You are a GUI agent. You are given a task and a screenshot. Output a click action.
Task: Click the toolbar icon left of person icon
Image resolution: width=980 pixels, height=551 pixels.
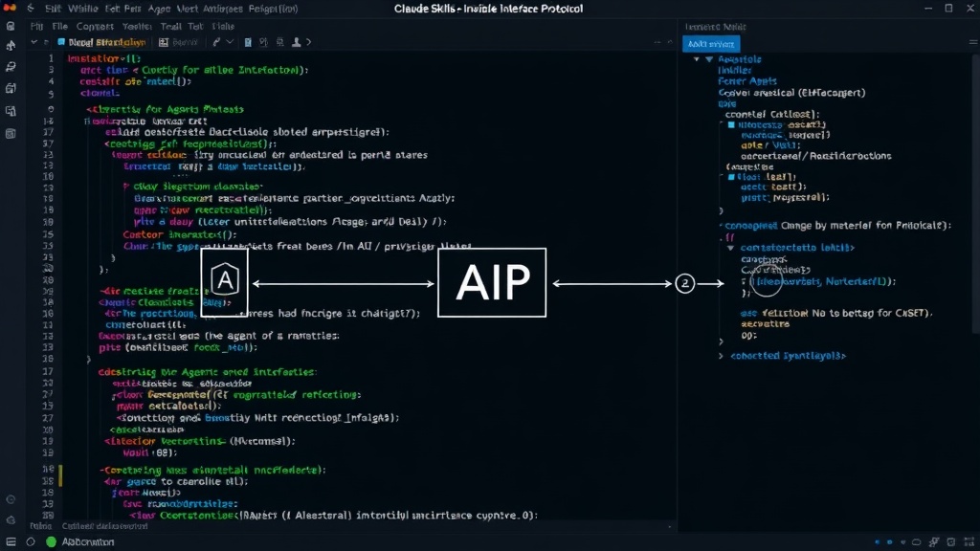pos(280,42)
